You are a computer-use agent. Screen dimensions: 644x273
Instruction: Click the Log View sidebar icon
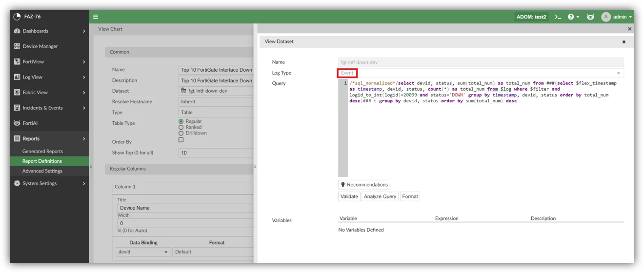point(17,77)
